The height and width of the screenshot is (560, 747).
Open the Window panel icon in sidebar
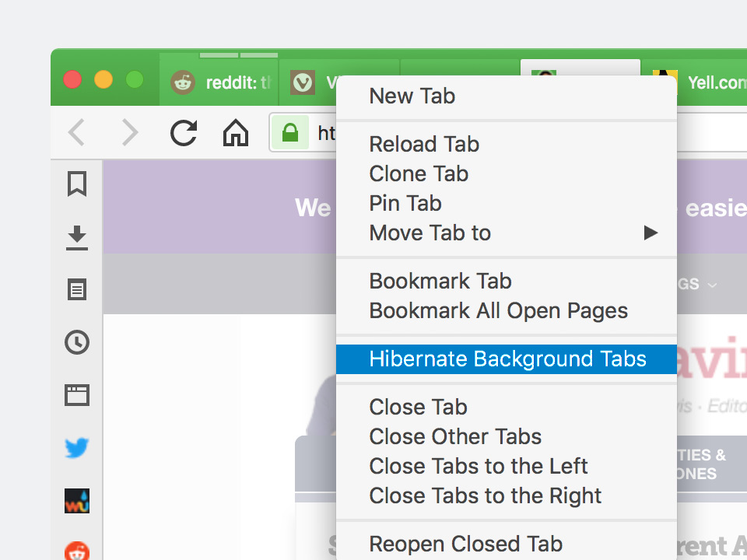(77, 395)
